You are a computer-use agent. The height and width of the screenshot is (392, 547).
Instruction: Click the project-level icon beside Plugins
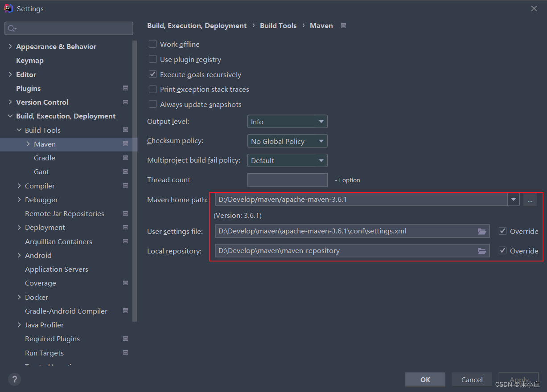pyautogui.click(x=125, y=88)
